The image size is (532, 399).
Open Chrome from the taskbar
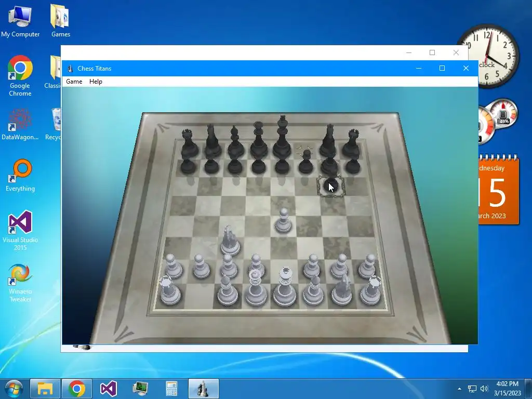pyautogui.click(x=77, y=389)
